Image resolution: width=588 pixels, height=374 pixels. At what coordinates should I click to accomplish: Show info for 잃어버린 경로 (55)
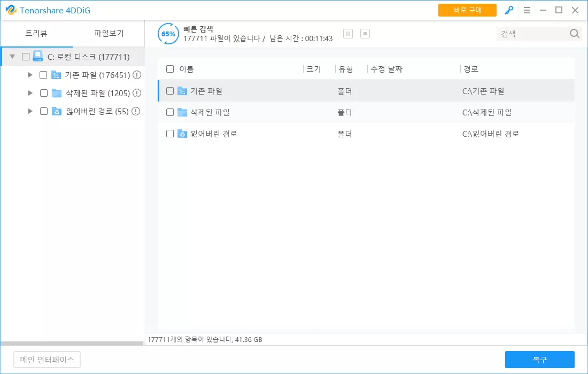(136, 111)
